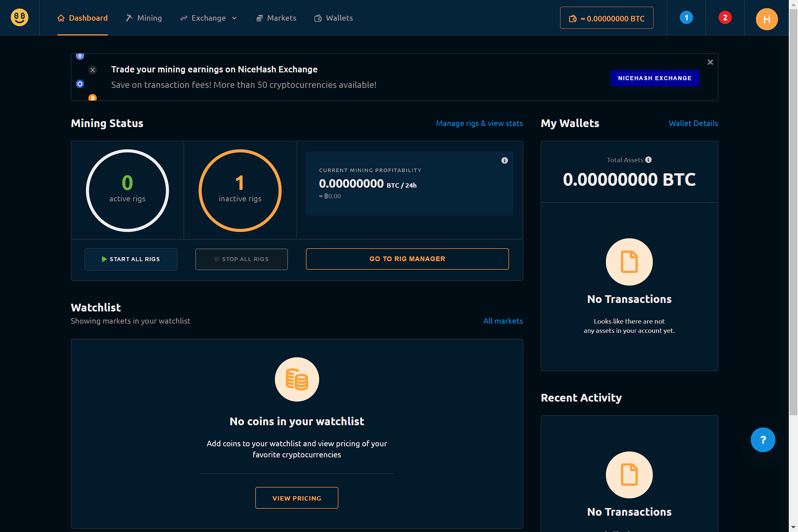Expand the Exchange dropdown menu

208,18
